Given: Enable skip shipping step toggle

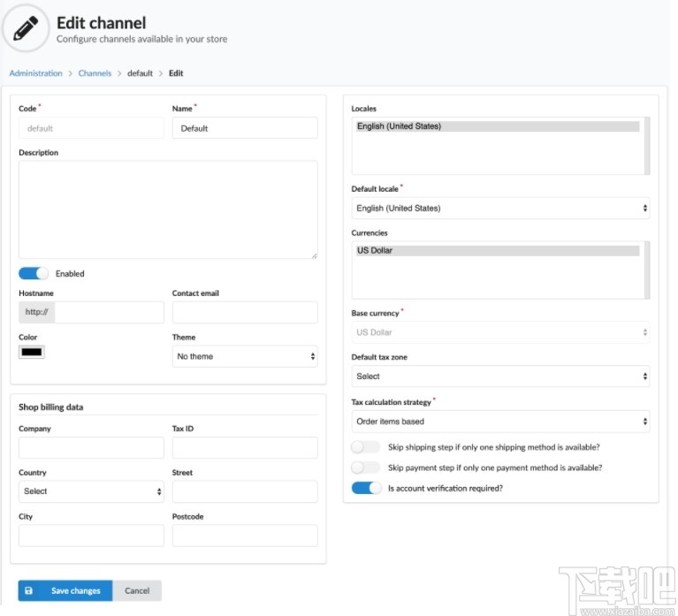Looking at the screenshot, I should [x=366, y=447].
